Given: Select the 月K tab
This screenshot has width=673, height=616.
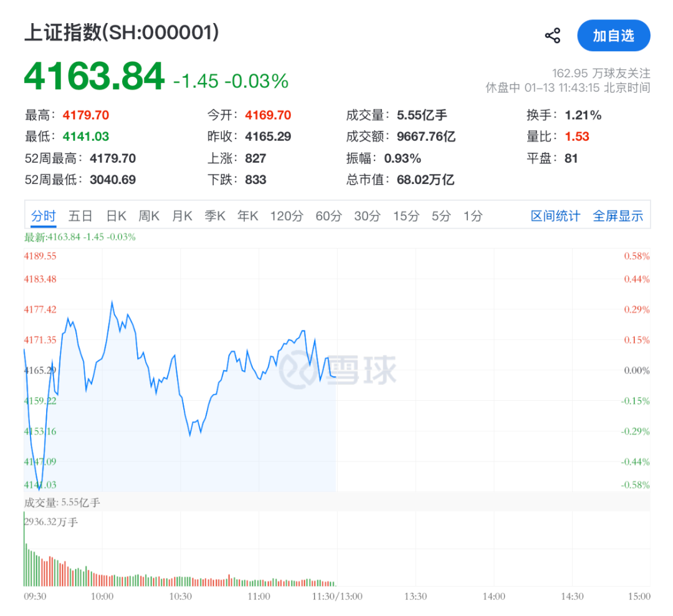Looking at the screenshot, I should coord(182,216).
